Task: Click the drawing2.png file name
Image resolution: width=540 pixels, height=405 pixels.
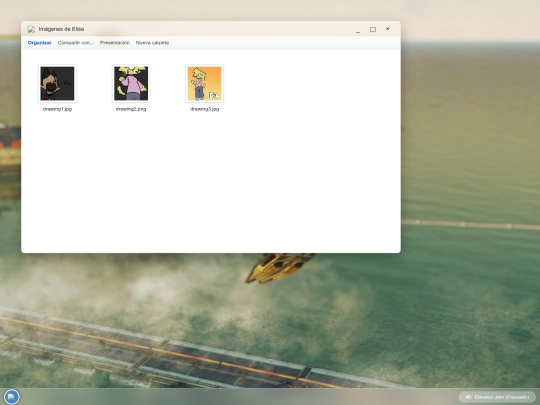Action: point(131,109)
